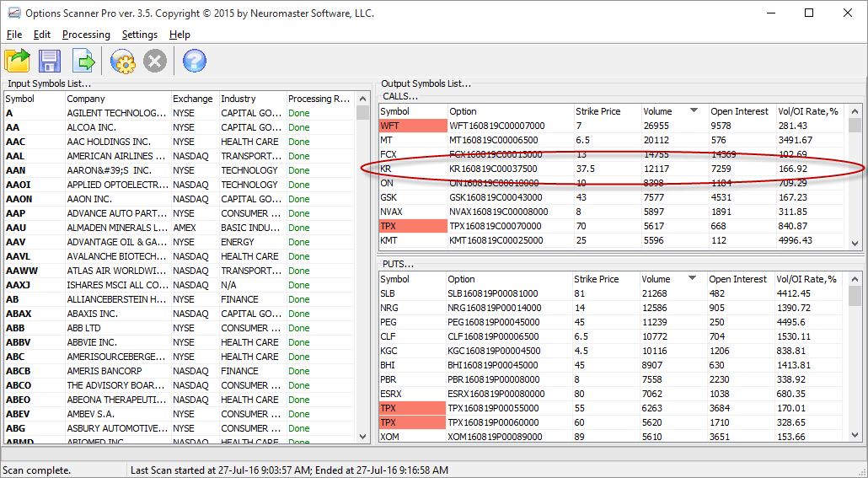
Task: Click the PUTS list scrollbar thumb
Action: 855,296
